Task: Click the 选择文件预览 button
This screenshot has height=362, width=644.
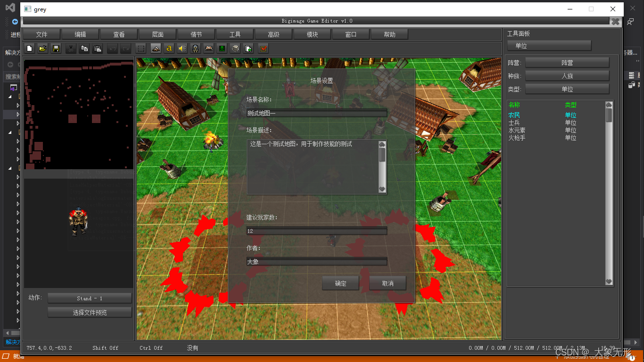Action: tap(90, 313)
